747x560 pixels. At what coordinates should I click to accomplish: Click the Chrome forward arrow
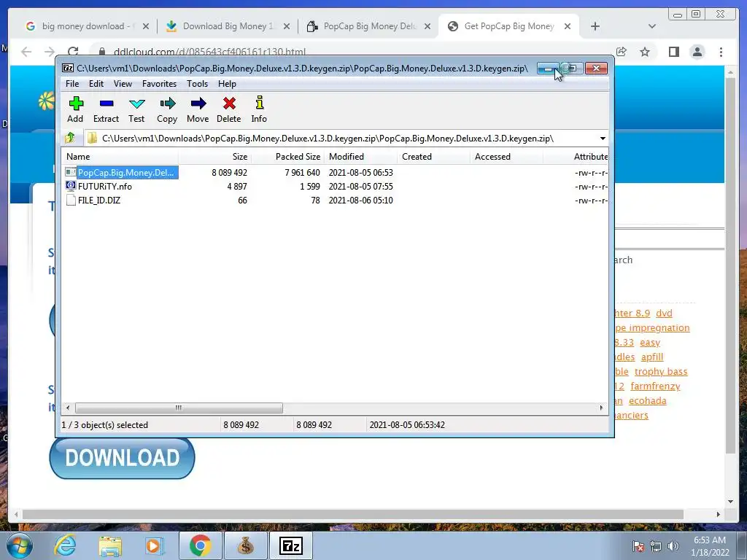pos(50,52)
